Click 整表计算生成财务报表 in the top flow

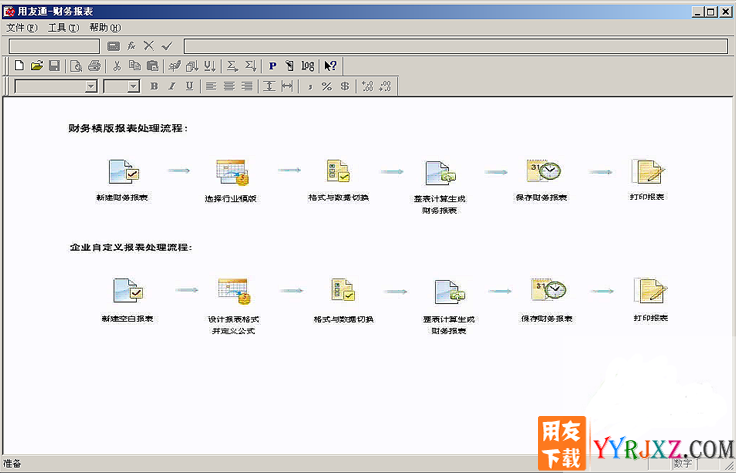pos(439,187)
